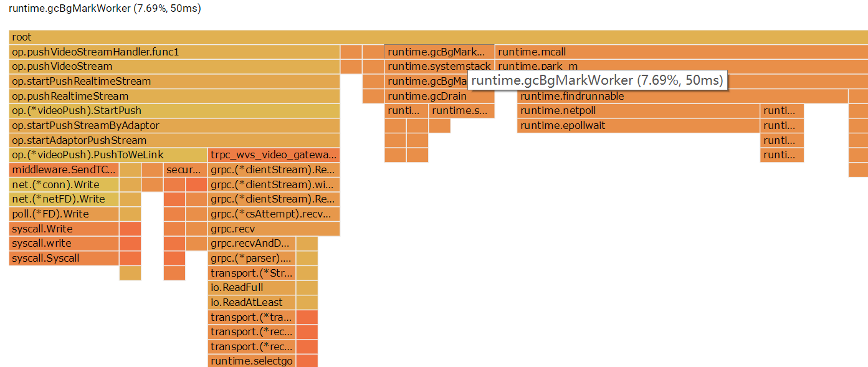868x367 pixels.
Task: Click the op.(*videoPush).StartPush frame
Action: click(x=174, y=111)
